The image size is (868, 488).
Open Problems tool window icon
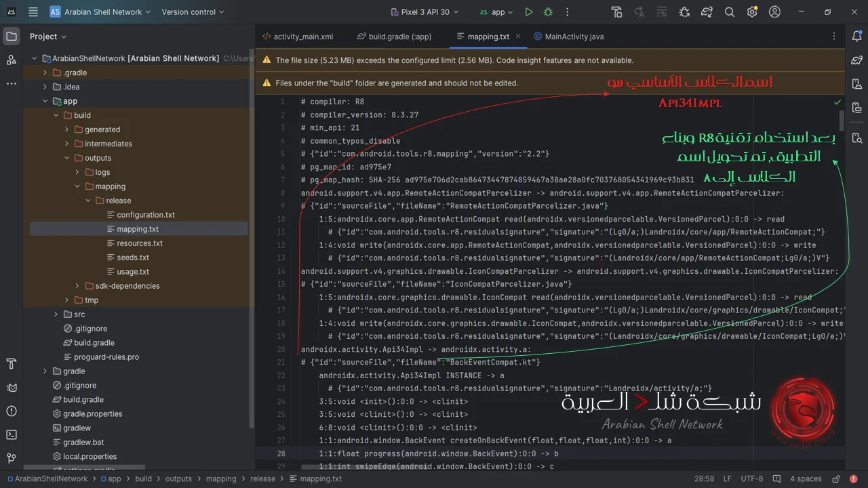(x=11, y=411)
